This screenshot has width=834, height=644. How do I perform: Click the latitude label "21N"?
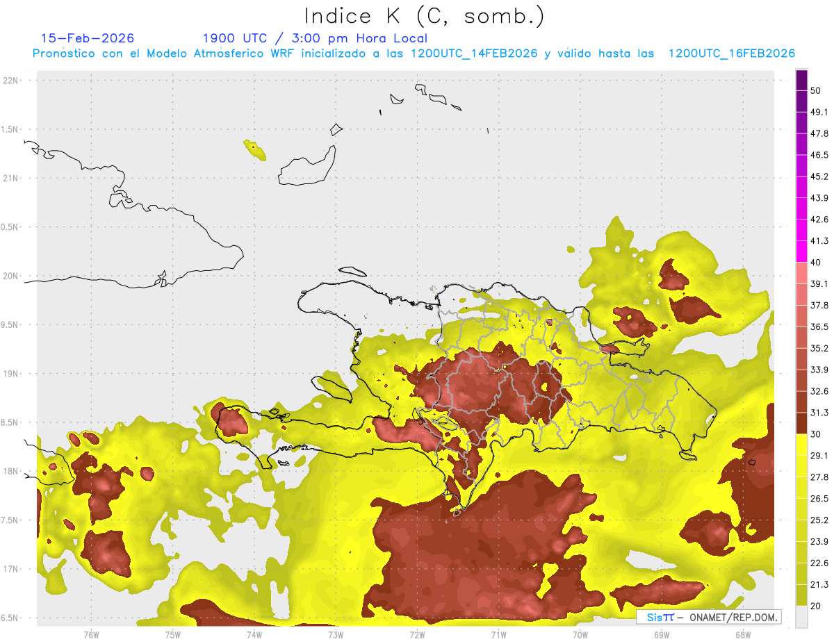(x=11, y=178)
